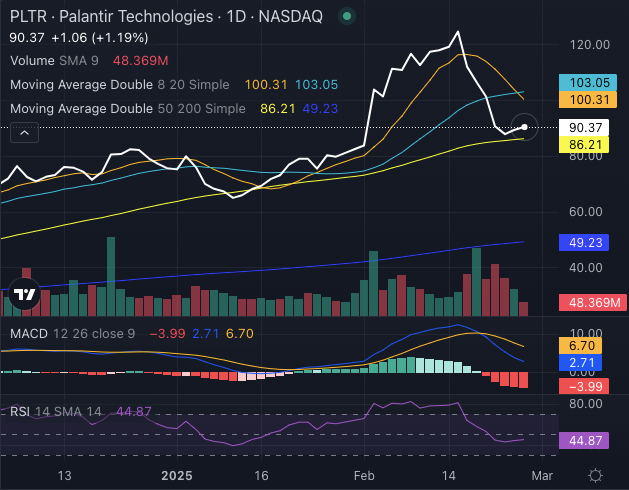Click the MACD 12 26 close 9 label
Screen dimensions: 629x490
(x=73, y=333)
